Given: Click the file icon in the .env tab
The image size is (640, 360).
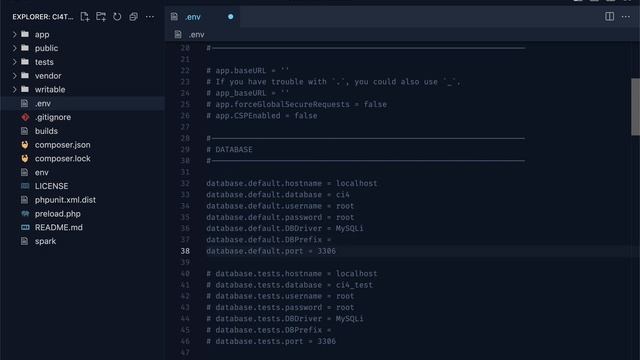Looking at the screenshot, I should point(175,17).
